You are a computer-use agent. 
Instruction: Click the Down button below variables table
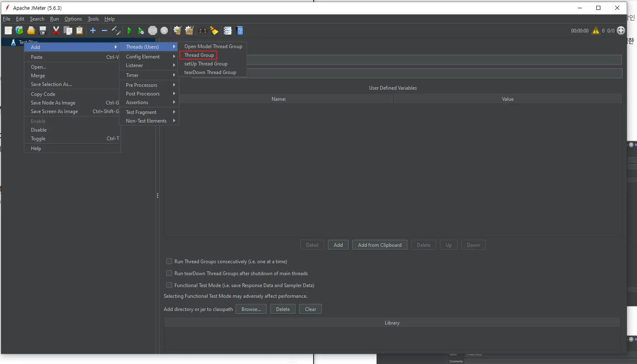click(473, 245)
